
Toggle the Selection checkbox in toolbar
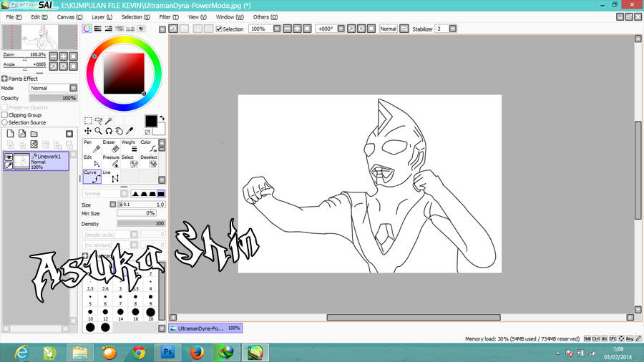coord(219,29)
